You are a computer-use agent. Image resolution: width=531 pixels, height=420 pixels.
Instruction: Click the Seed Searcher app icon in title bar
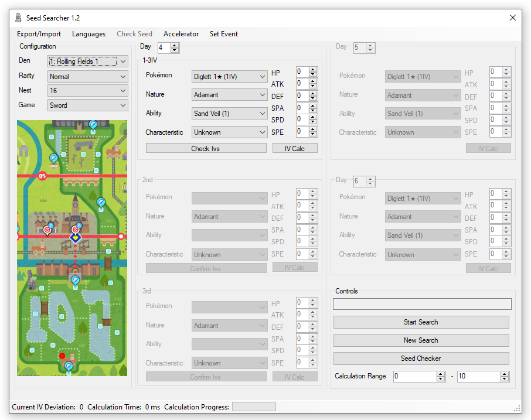tap(18, 18)
